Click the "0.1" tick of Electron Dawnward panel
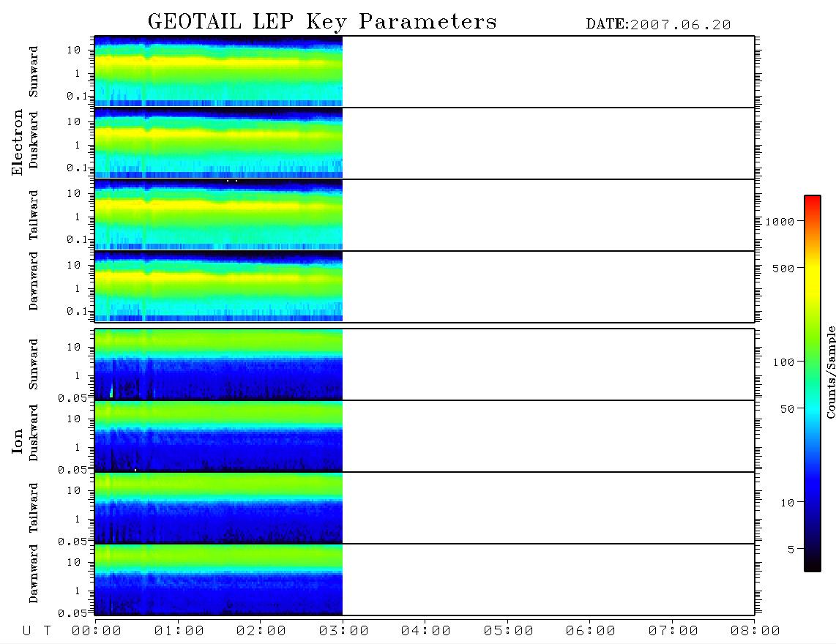This screenshot has width=836, height=644. tap(77, 311)
